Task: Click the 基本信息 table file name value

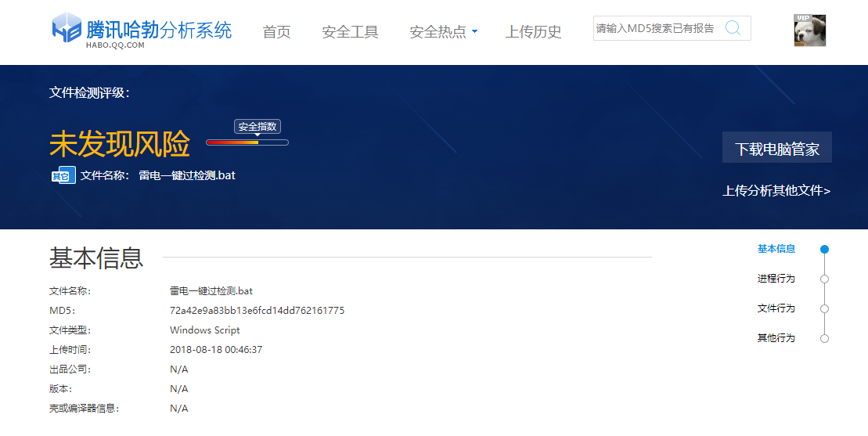Action: point(211,291)
